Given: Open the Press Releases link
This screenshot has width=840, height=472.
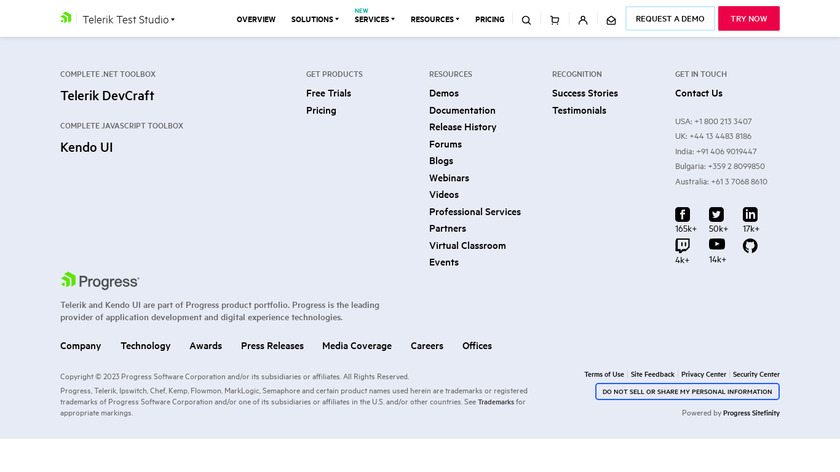Looking at the screenshot, I should point(272,346).
